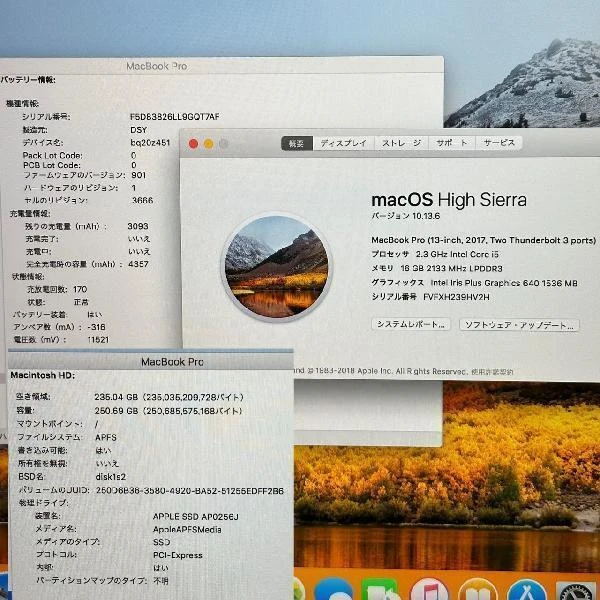Click file system value APFS
Image resolution: width=600 pixels, height=600 pixels.
(x=106, y=437)
